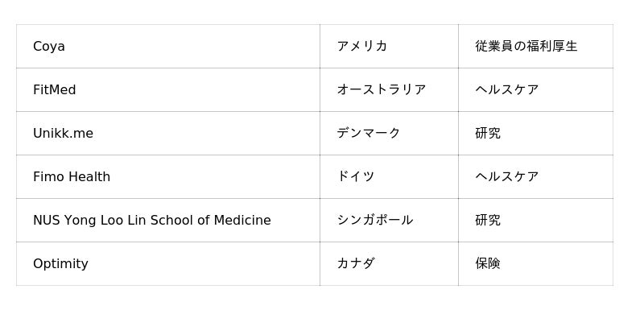This screenshot has height=310, width=644.
Task: Select ヘルスケア in the Fimo Health row
Action: click(x=507, y=177)
